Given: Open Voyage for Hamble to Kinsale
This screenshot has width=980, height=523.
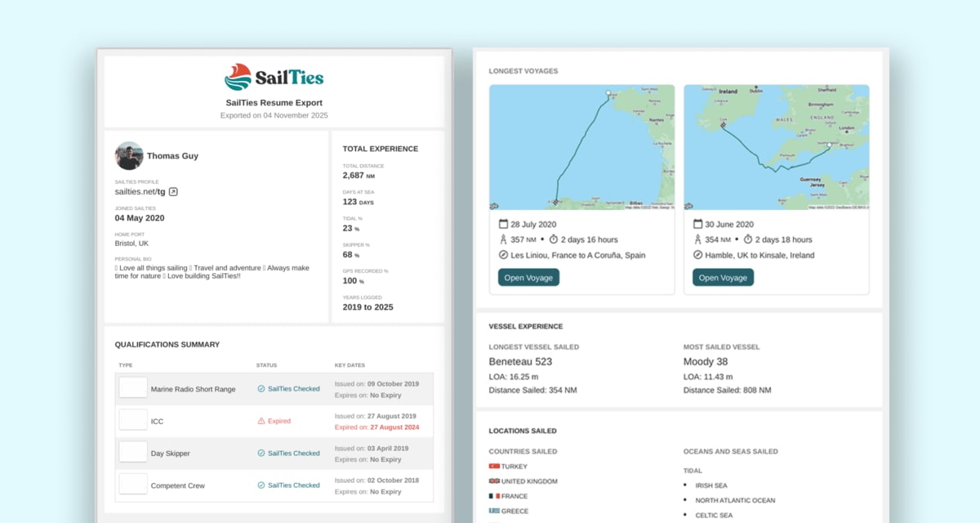Looking at the screenshot, I should 723,278.
